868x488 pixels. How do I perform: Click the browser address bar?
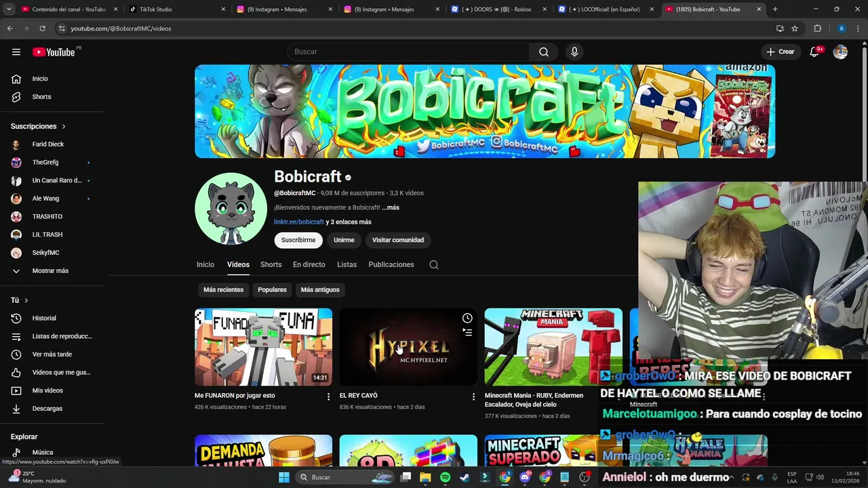click(414, 28)
